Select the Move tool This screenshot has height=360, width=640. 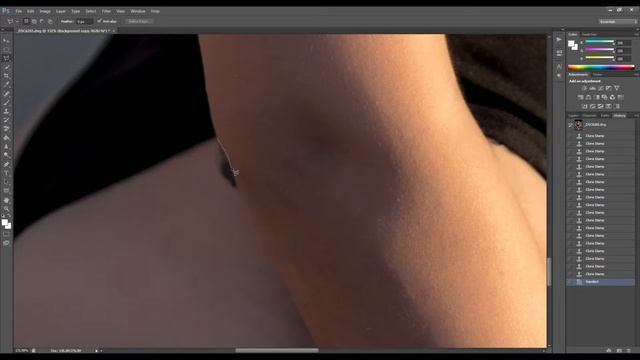[x=6, y=41]
